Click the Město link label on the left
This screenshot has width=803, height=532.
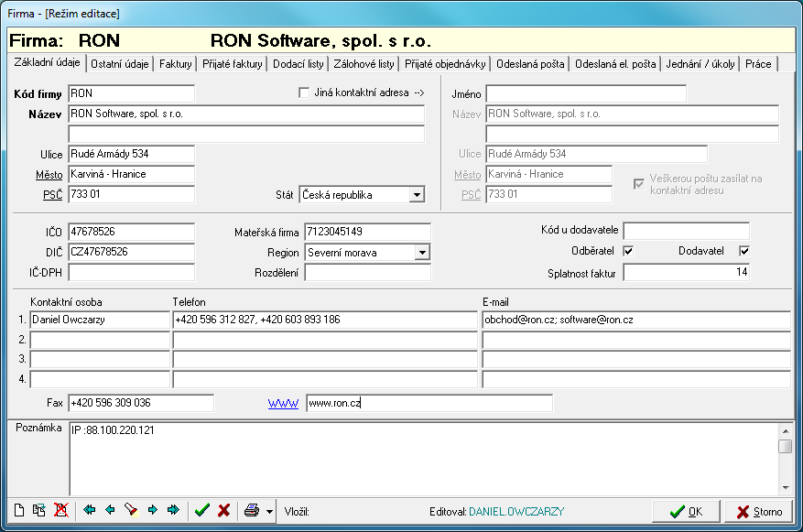coord(49,175)
